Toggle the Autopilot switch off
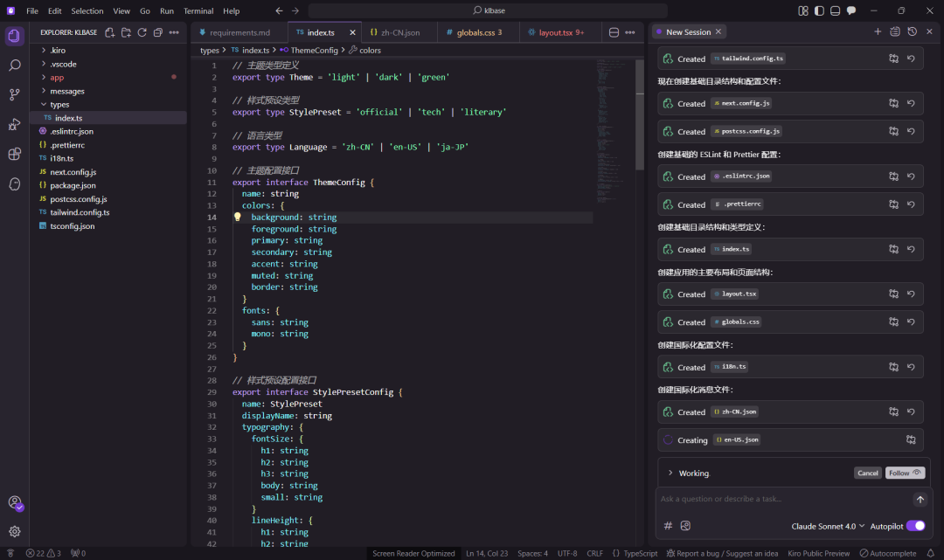Image resolution: width=944 pixels, height=560 pixels. point(915,526)
